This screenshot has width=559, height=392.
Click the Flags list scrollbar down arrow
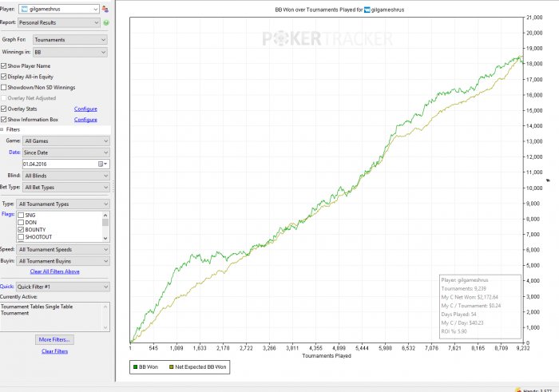(105, 238)
